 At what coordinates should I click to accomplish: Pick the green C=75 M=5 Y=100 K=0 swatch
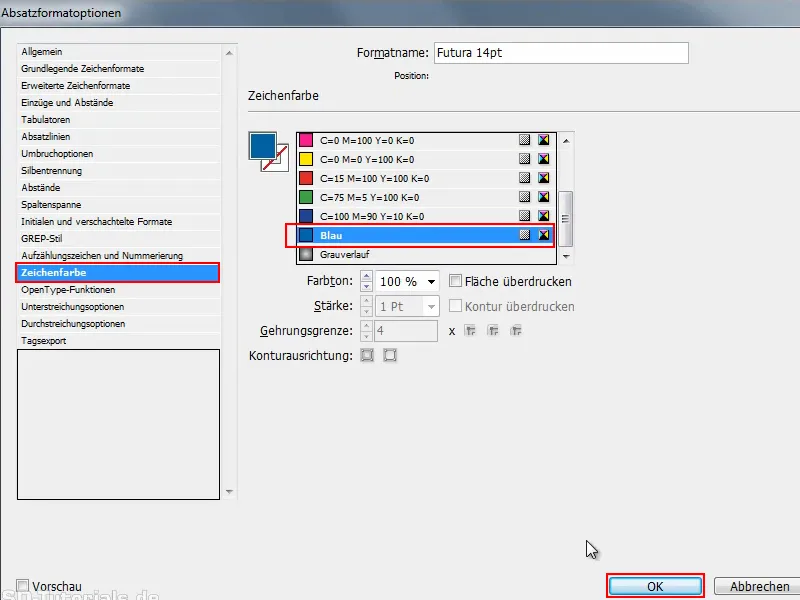306,197
